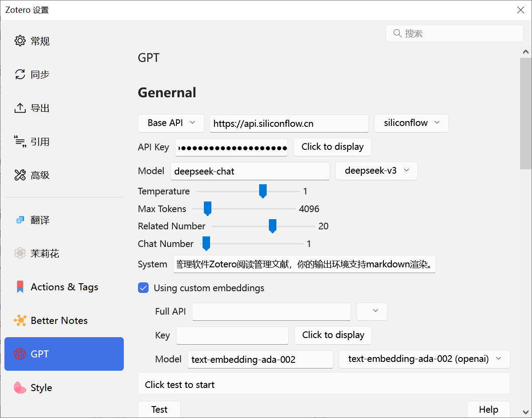Image resolution: width=532 pixels, height=418 pixels.
Task: Open the deepseek-v3 model dropdown
Action: click(376, 171)
